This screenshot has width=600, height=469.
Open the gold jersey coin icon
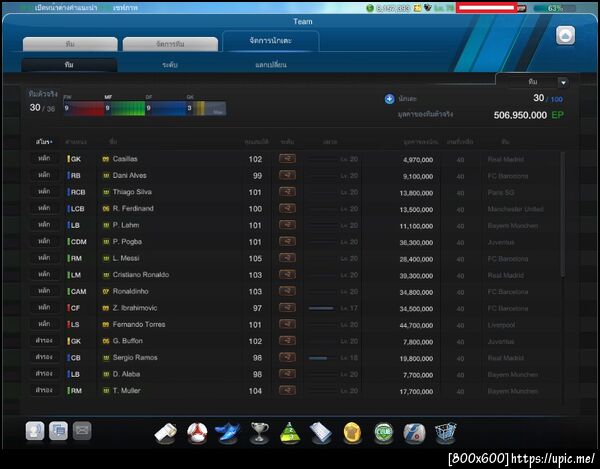point(352,433)
